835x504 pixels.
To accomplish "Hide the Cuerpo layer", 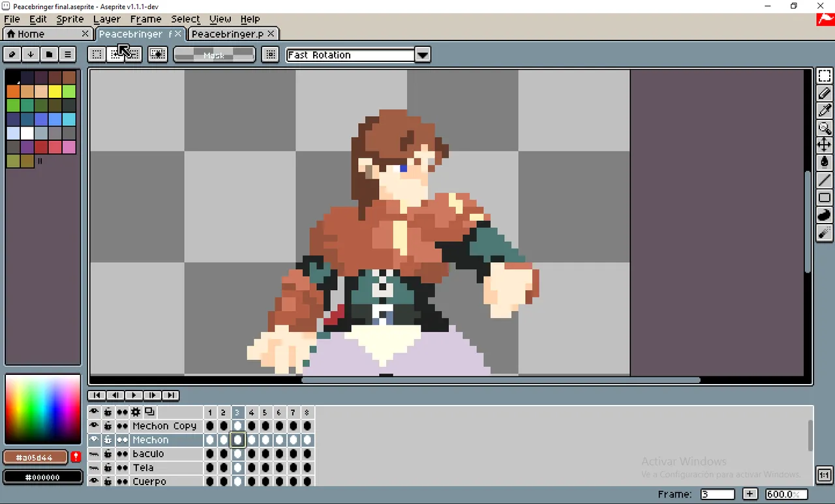I will click(95, 481).
